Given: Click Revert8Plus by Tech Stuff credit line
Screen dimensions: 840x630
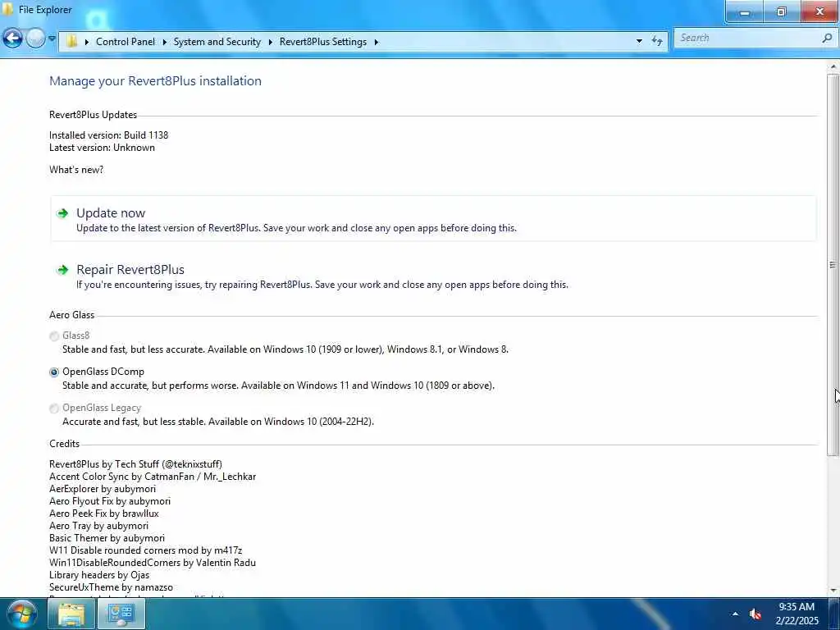Looking at the screenshot, I should coord(135,464).
